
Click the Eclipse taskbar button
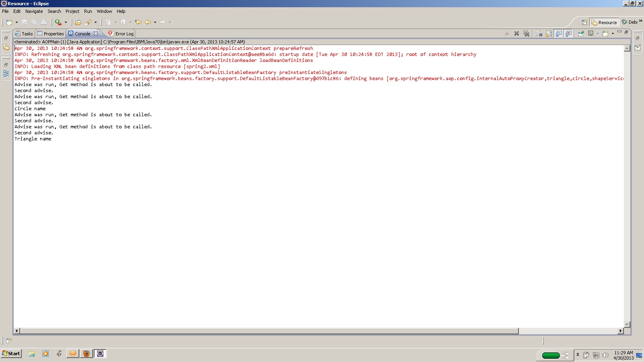tap(100, 354)
